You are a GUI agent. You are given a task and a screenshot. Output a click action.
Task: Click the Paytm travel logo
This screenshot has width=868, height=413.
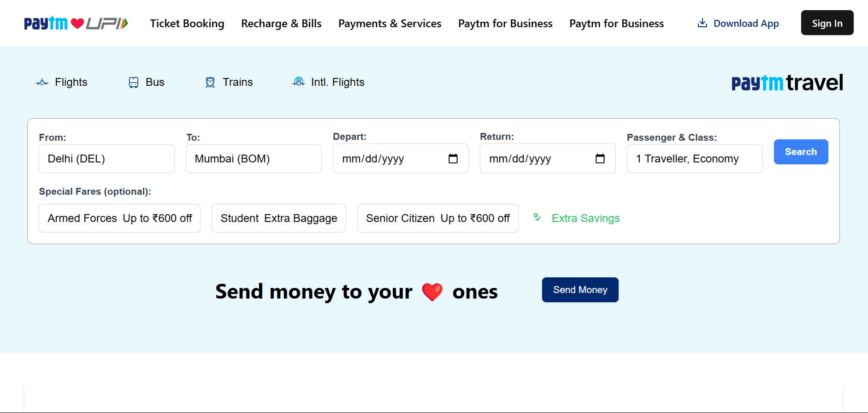point(787,83)
